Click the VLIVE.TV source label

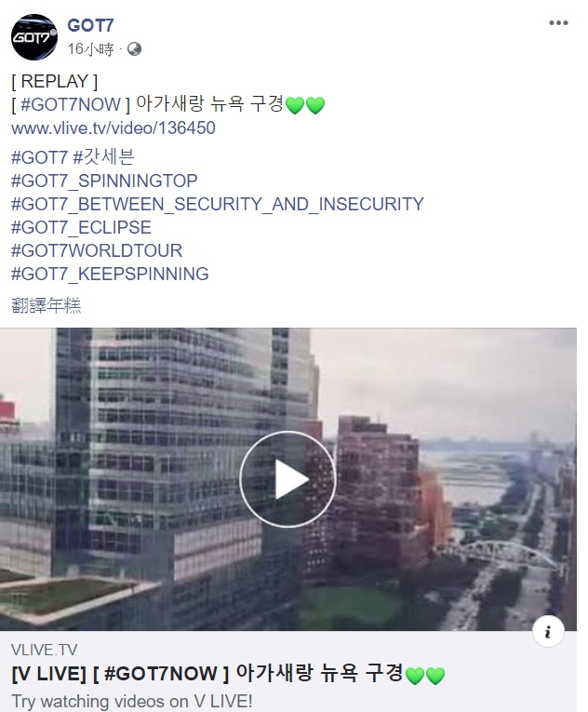[44, 650]
